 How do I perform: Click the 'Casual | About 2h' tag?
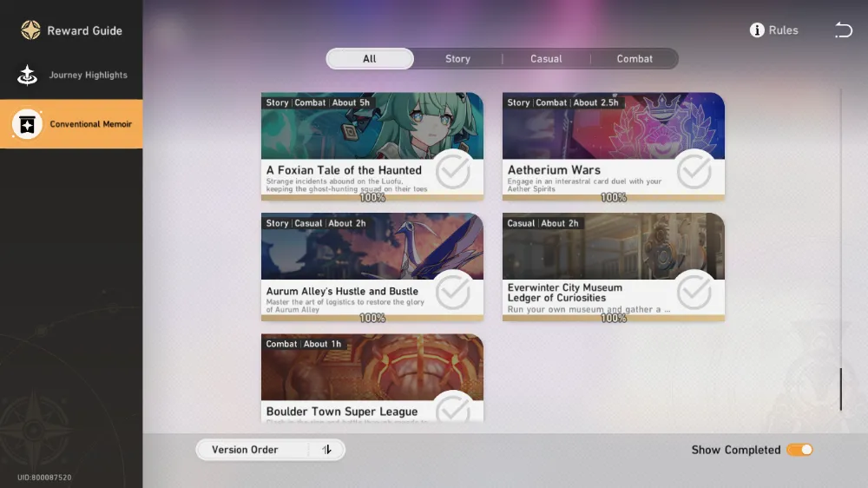click(x=542, y=223)
